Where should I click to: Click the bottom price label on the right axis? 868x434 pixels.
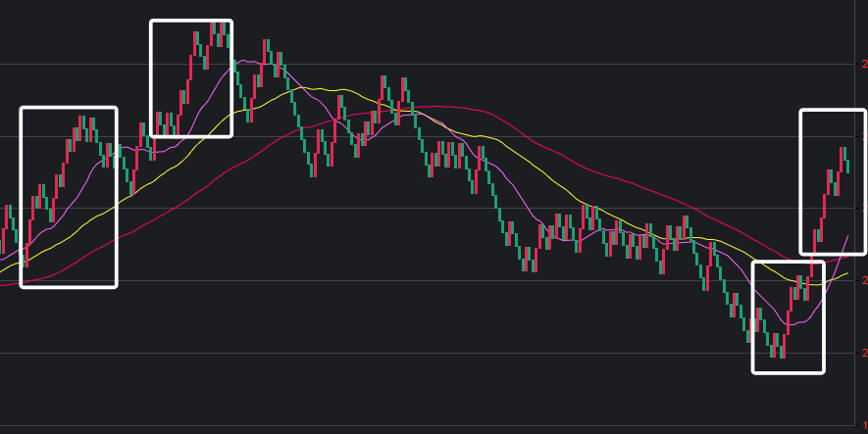[863, 423]
